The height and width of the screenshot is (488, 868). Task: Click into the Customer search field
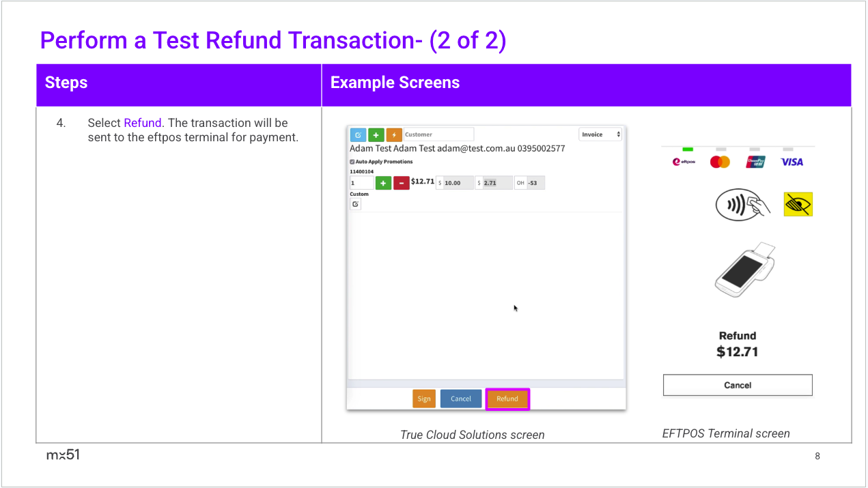(x=438, y=134)
